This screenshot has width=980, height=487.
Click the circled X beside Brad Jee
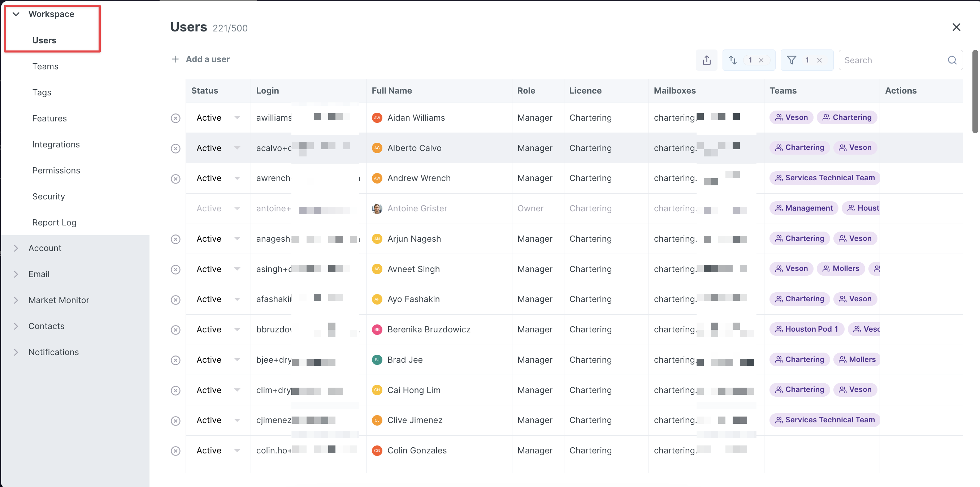pyautogui.click(x=175, y=360)
